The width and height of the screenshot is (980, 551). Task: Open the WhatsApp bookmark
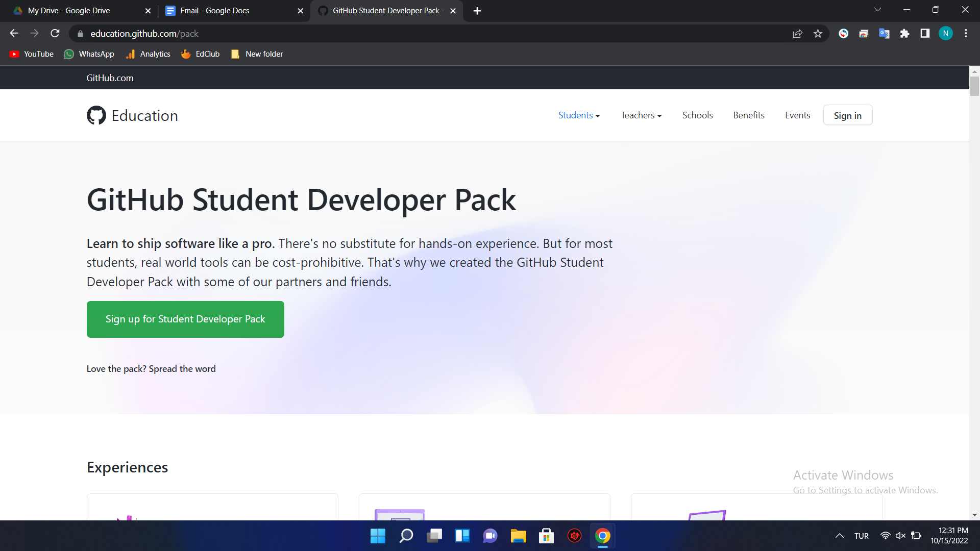(x=89, y=54)
